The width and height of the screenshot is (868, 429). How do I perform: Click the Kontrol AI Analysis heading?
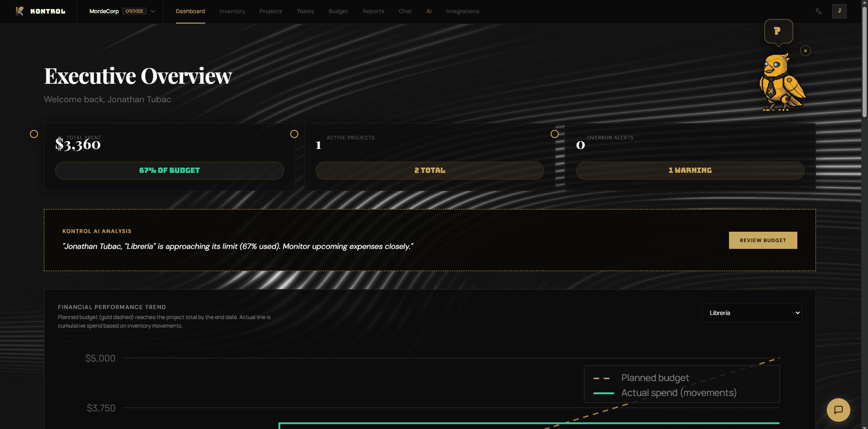click(97, 231)
